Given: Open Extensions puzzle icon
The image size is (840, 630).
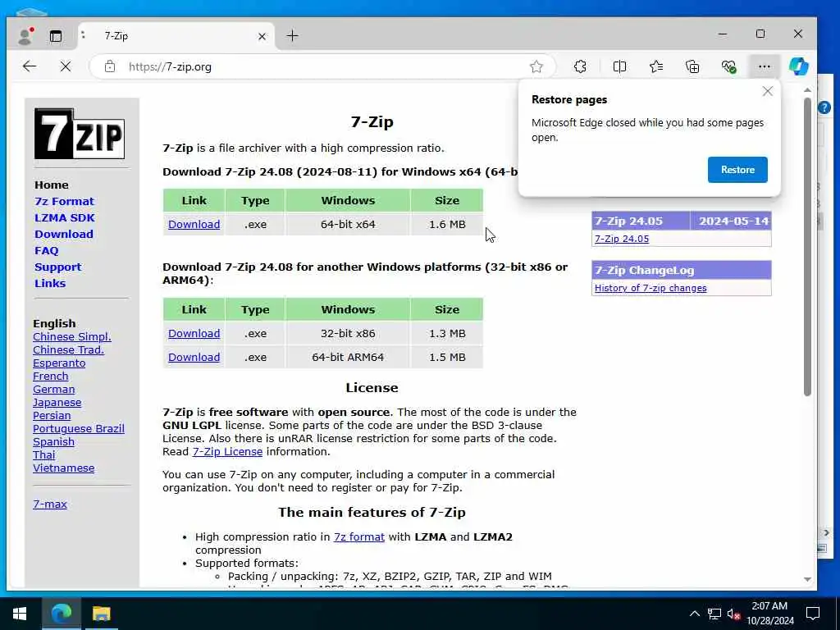Looking at the screenshot, I should click(580, 66).
